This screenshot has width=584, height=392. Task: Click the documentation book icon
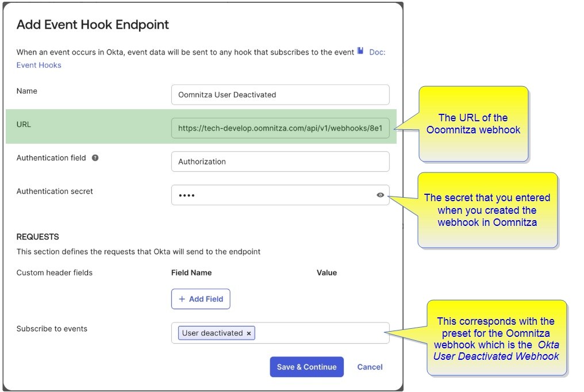pos(360,51)
